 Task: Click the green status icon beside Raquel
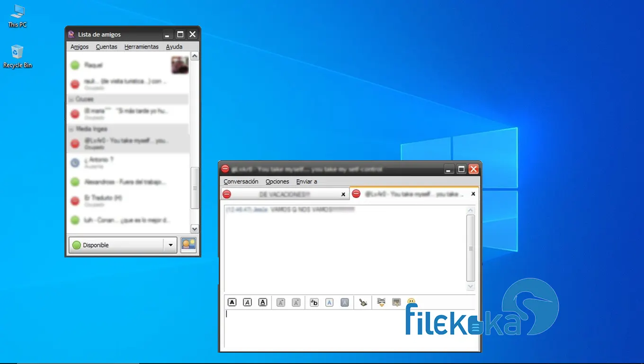tap(75, 65)
